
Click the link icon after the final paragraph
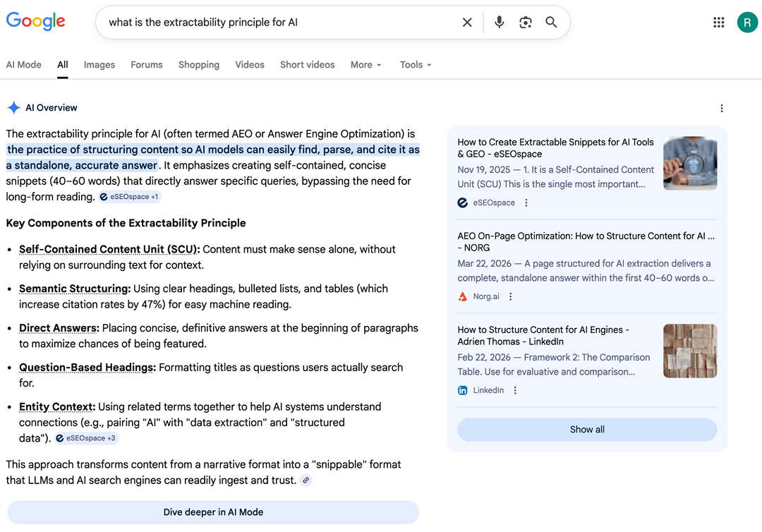[x=306, y=480]
